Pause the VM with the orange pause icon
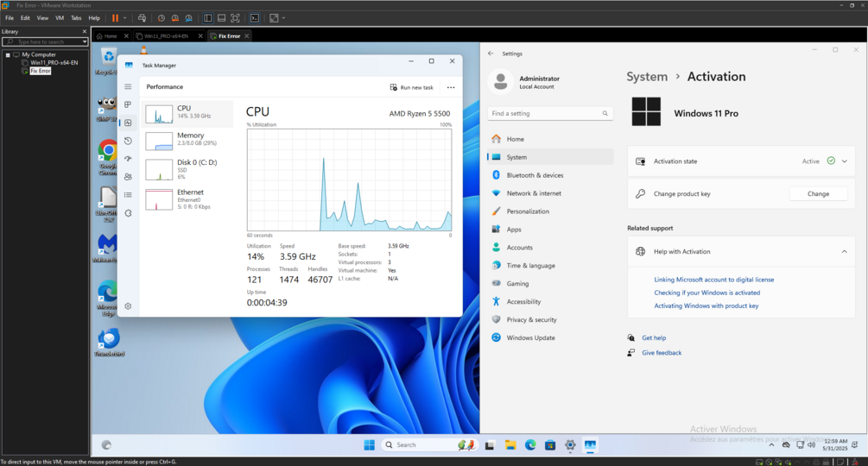Screen dimensions: 868x466 pos(116,18)
